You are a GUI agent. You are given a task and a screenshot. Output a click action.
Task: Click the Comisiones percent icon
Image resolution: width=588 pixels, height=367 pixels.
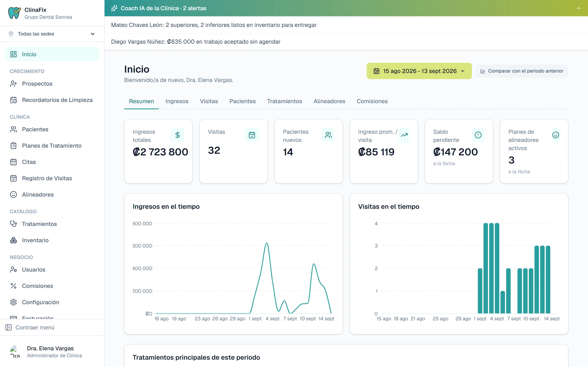(x=13, y=286)
